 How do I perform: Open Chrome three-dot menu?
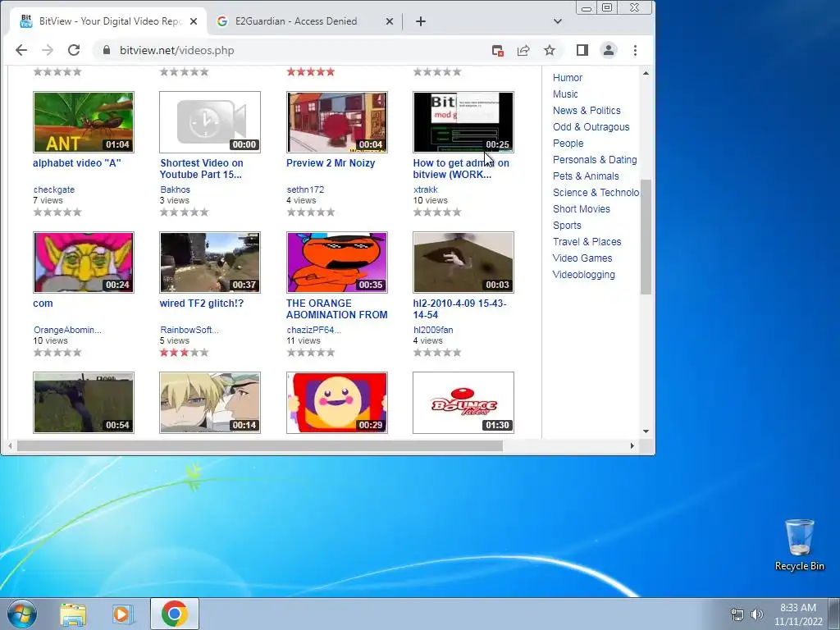(636, 50)
